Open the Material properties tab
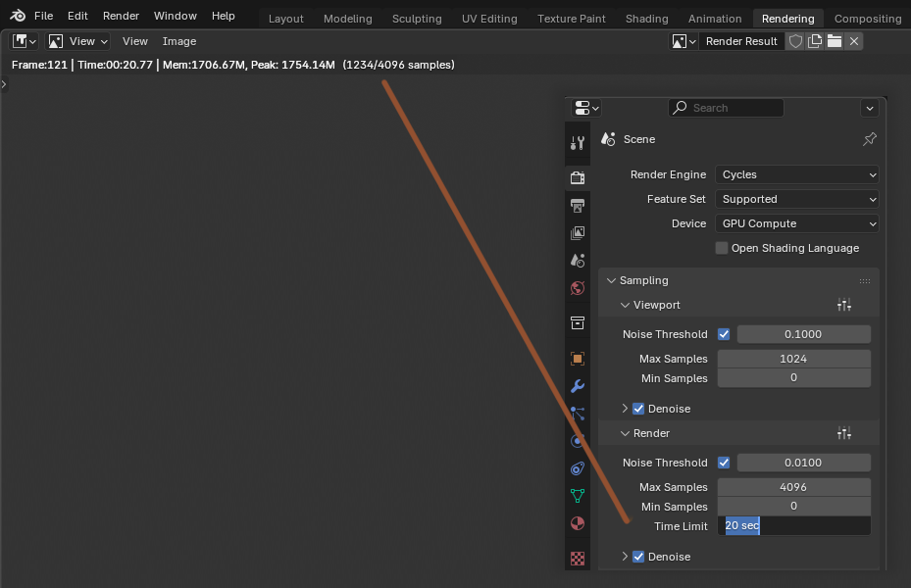911x588 pixels. point(578,523)
